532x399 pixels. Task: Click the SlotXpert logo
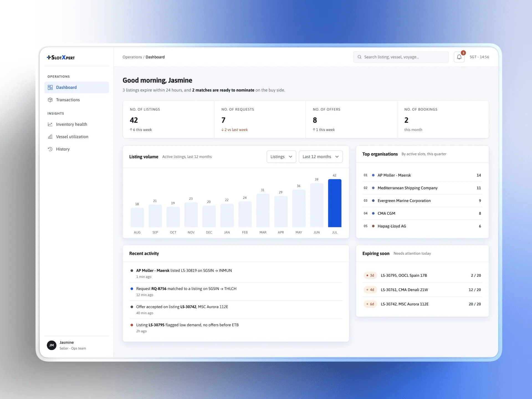[x=61, y=57]
